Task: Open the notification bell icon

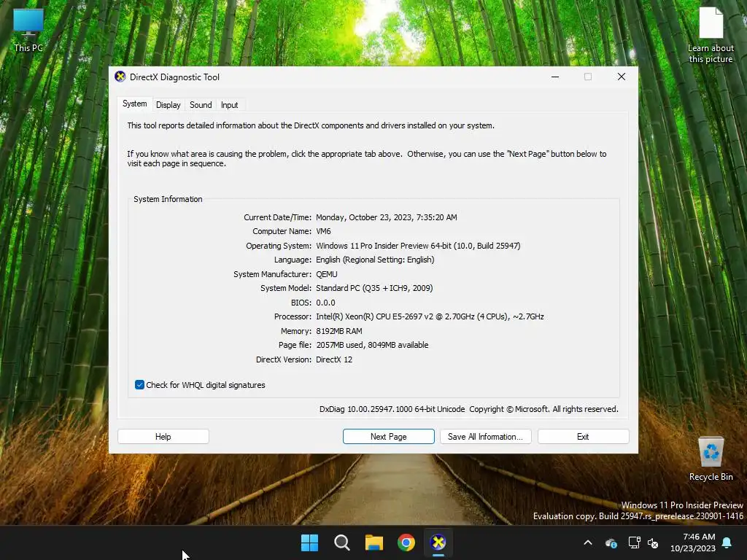Action: [x=727, y=542]
